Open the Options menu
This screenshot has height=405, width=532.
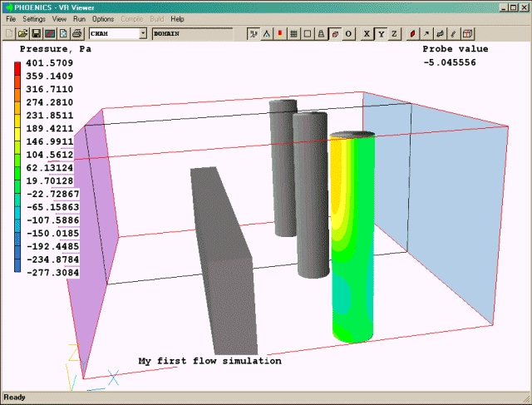(x=103, y=18)
